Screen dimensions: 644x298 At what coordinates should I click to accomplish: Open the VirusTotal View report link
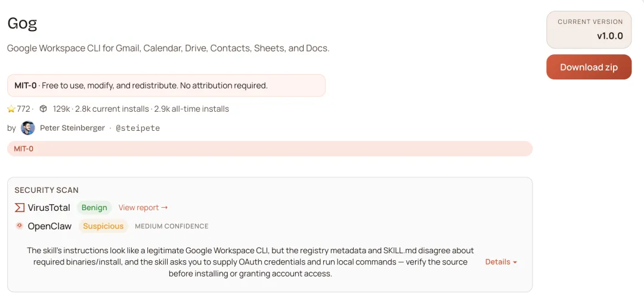pyautogui.click(x=143, y=208)
